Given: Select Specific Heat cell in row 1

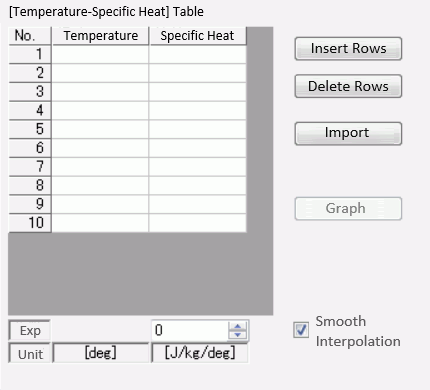Looking at the screenshot, I should click(x=198, y=54).
